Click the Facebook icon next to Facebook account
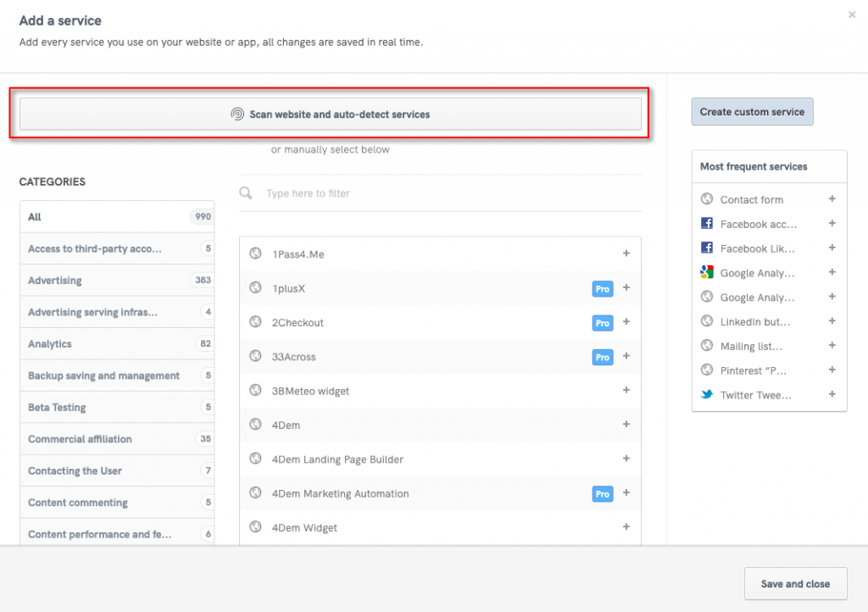Image resolution: width=868 pixels, height=612 pixels. click(706, 224)
